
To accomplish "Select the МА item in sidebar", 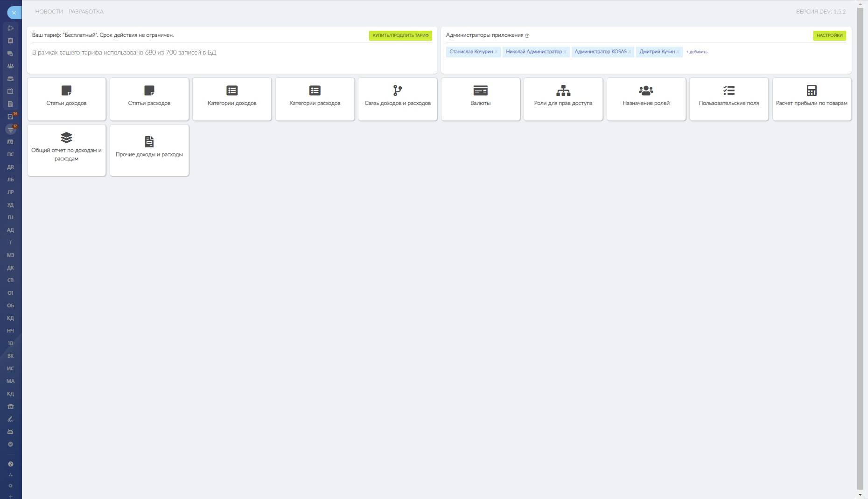I will [x=10, y=381].
